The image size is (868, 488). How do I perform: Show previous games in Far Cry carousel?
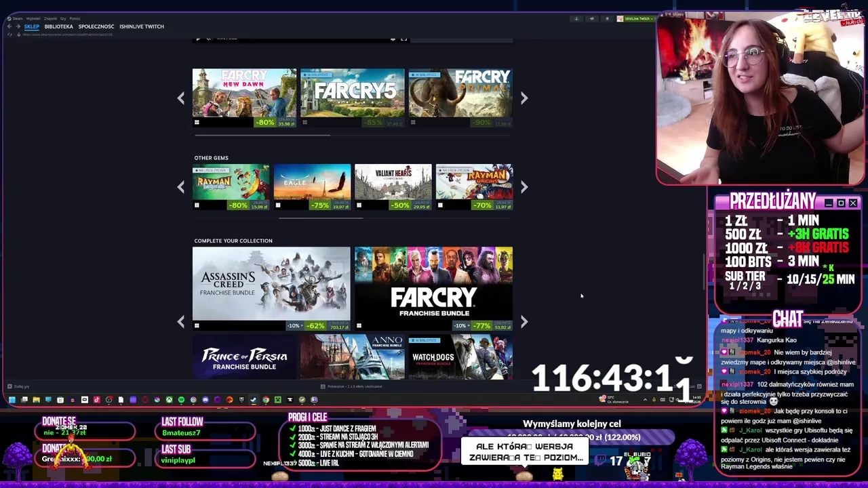(180, 98)
